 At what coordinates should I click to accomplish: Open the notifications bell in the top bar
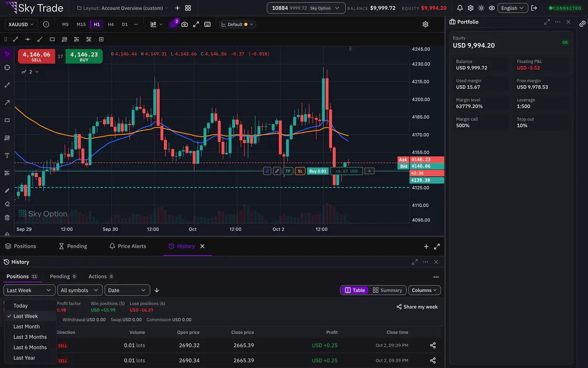click(x=460, y=8)
